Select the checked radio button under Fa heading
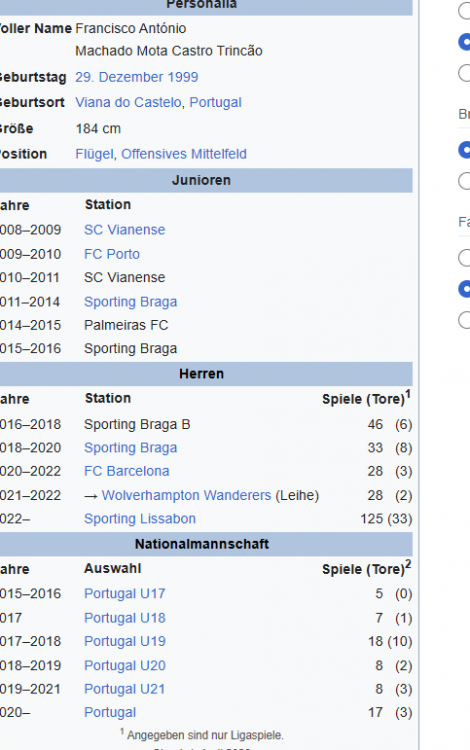This screenshot has height=750, width=470. [x=464, y=289]
